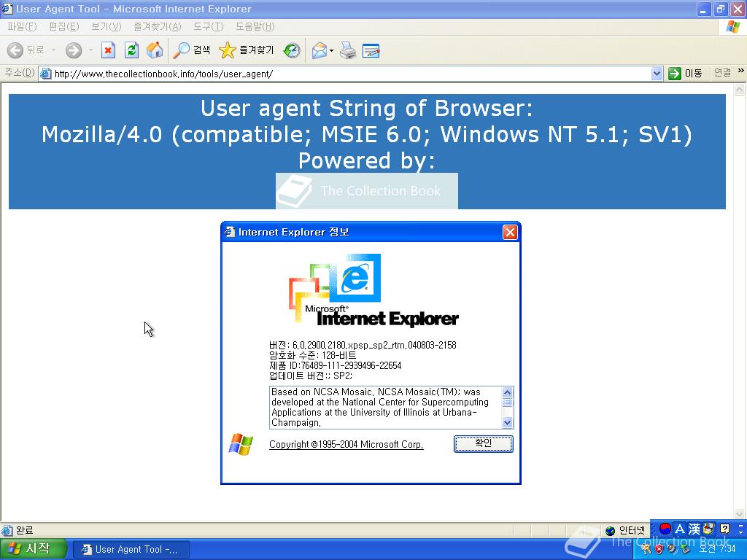Click the language bar help question icon
747x560 pixels.
tap(724, 529)
